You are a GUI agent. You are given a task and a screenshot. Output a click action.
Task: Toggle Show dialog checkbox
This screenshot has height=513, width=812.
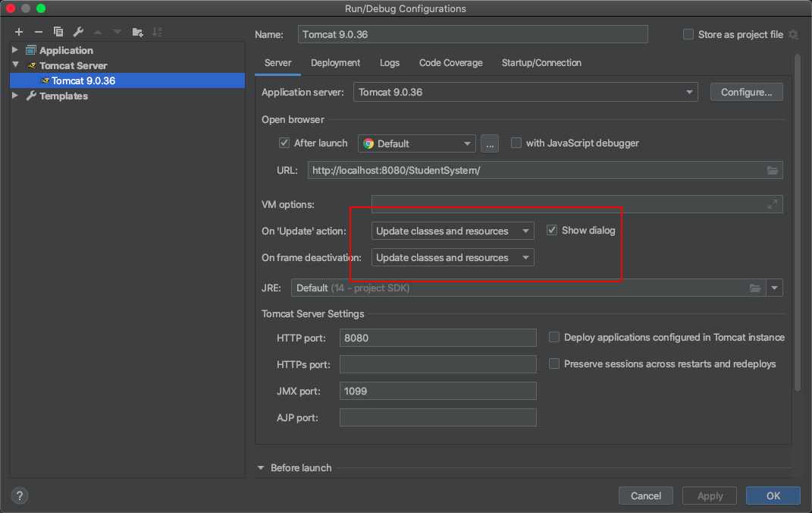(x=552, y=230)
